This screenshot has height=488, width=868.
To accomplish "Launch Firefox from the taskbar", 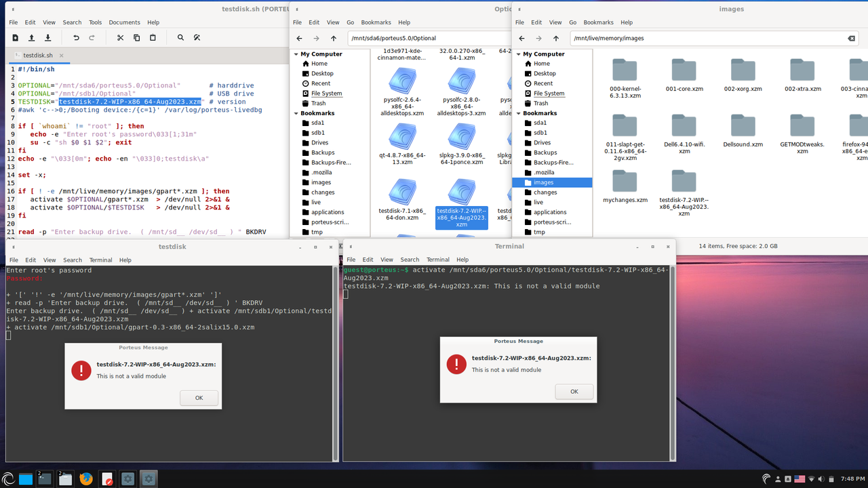I will [x=86, y=479].
